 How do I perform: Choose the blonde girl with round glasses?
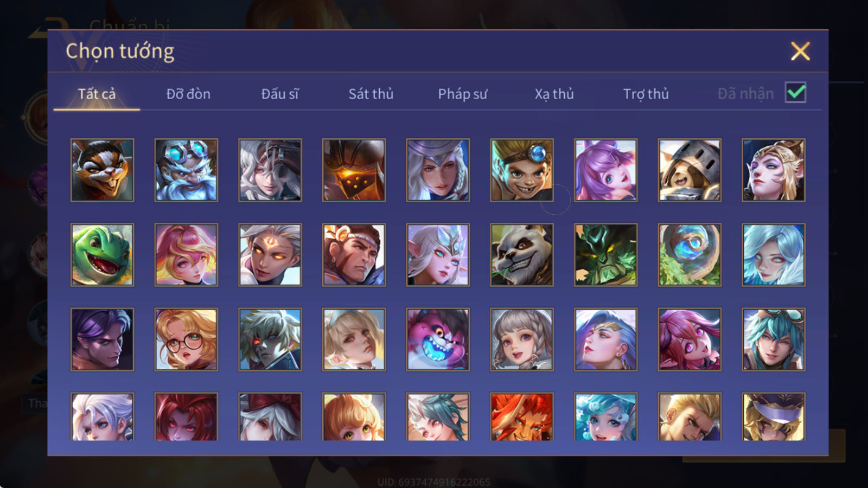[186, 339]
